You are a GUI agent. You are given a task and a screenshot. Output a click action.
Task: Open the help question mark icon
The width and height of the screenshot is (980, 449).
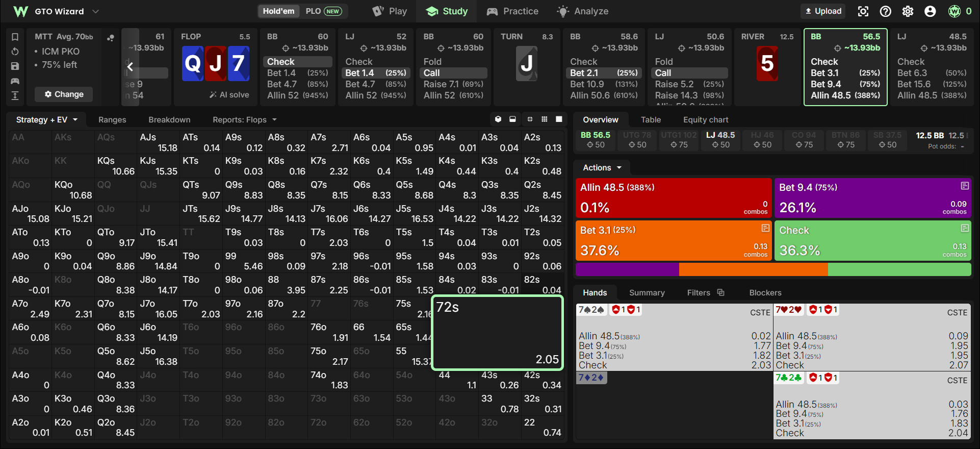[886, 11]
